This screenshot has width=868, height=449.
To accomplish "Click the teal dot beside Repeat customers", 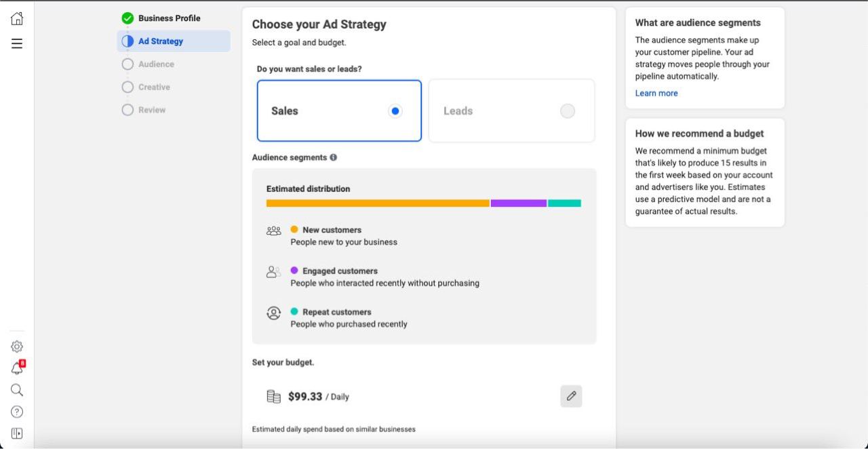I will [x=294, y=311].
